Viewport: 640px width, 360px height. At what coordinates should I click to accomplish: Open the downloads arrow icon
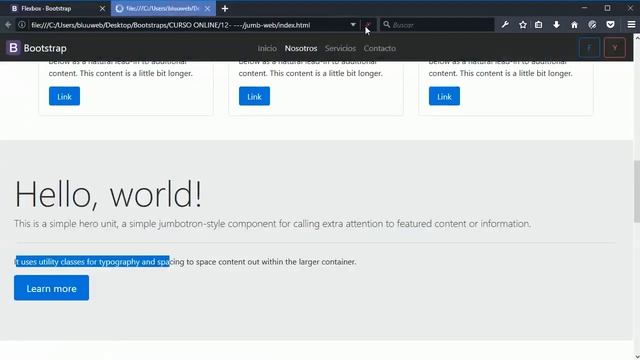click(556, 25)
